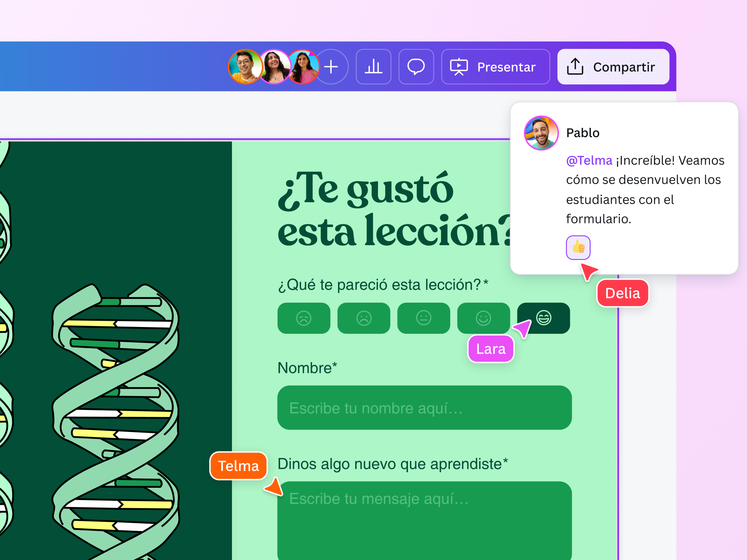Click the Presentar button
Screen dimensions: 747x560
pos(495,67)
